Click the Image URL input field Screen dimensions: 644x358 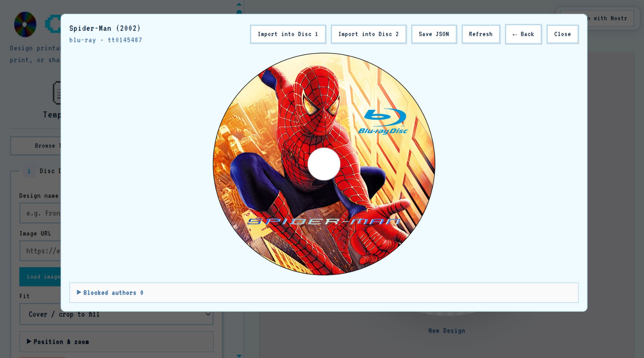point(40,251)
